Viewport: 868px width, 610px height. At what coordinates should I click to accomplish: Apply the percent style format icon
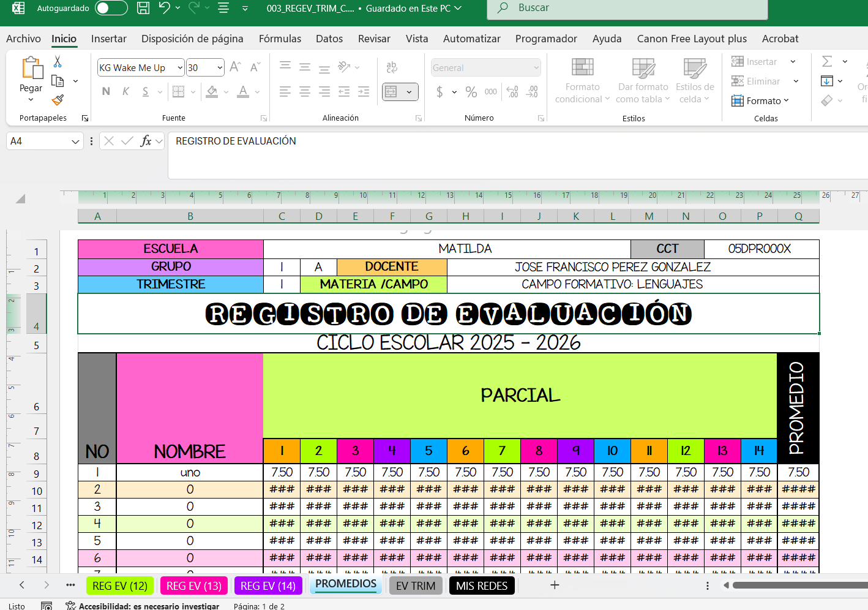pos(471,92)
